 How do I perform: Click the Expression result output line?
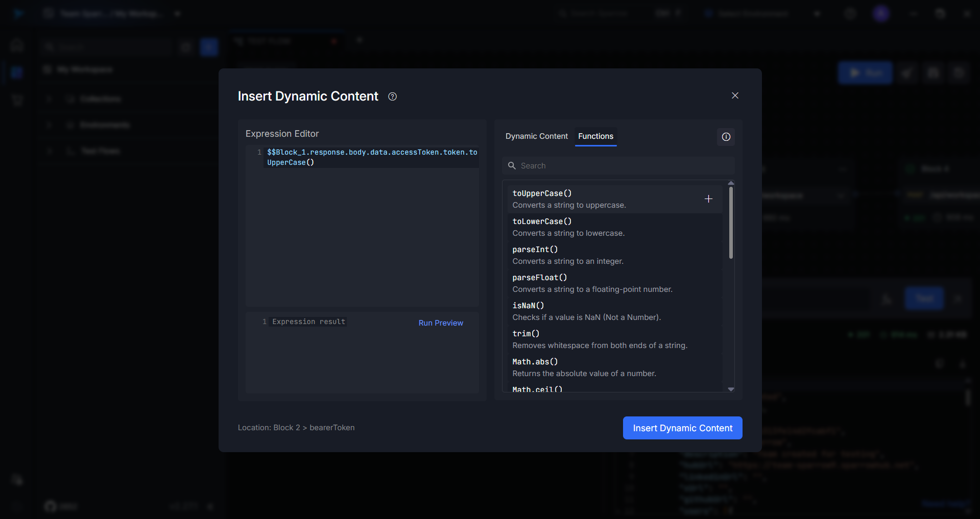point(309,322)
